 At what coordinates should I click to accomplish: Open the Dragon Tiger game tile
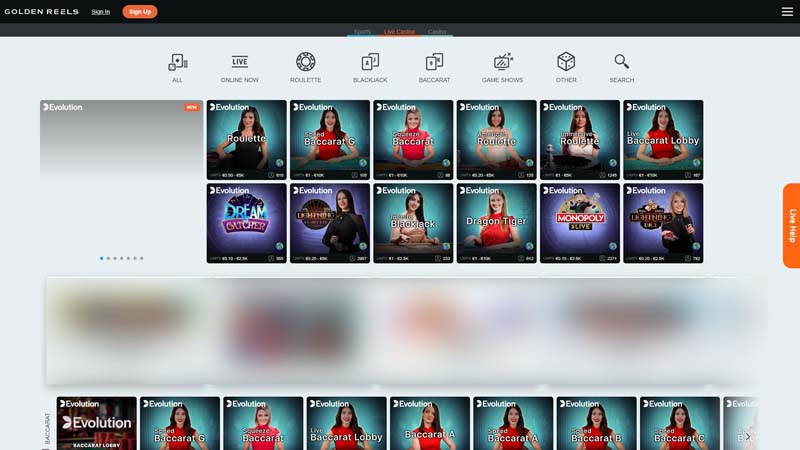point(496,222)
